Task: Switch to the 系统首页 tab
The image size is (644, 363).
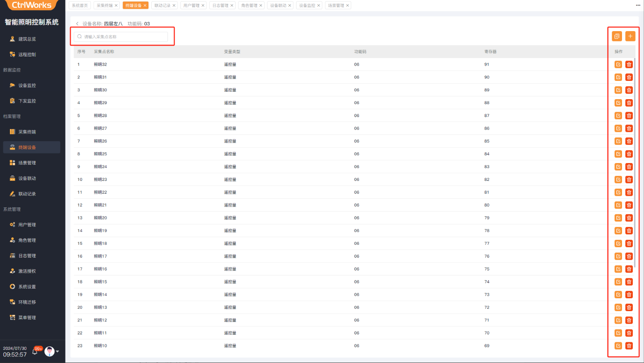Action: [80, 5]
